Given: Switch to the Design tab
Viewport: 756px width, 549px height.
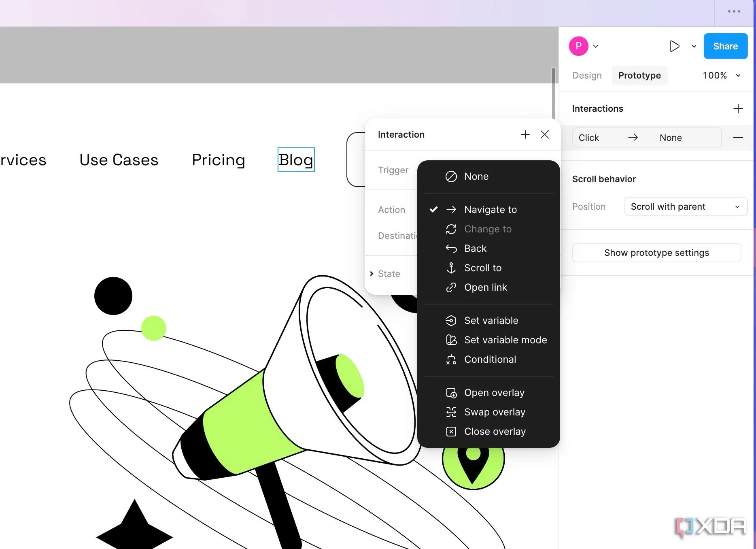Looking at the screenshot, I should 587,75.
